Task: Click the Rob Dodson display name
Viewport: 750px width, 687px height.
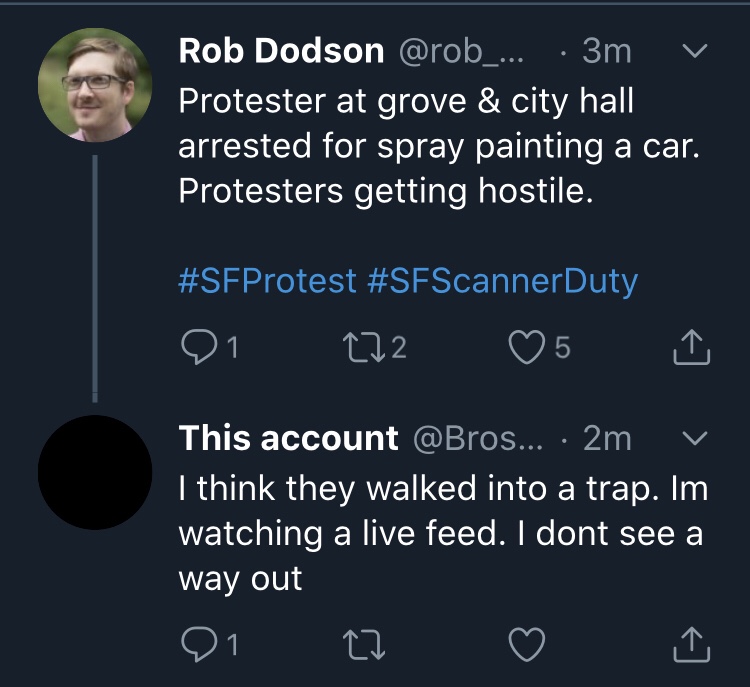Action: point(281,51)
